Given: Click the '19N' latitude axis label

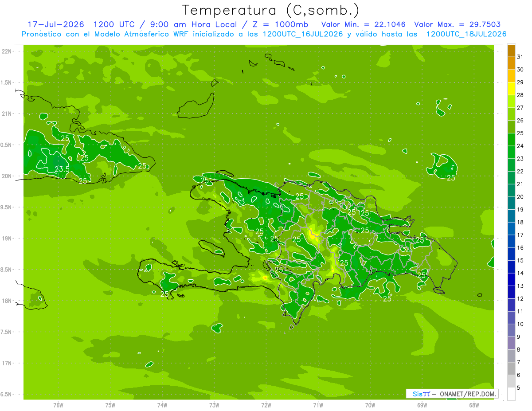Looking at the screenshot, I should coord(6,239).
